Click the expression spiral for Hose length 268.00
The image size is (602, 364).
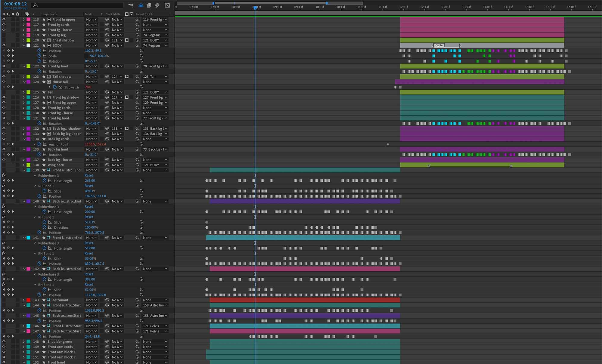tap(141, 180)
